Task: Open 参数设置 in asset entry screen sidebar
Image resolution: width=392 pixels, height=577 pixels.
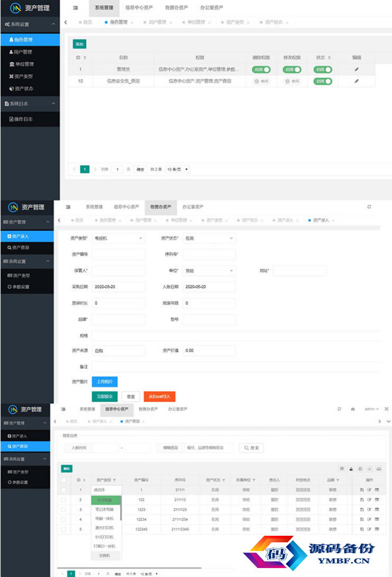Action: pos(27,287)
